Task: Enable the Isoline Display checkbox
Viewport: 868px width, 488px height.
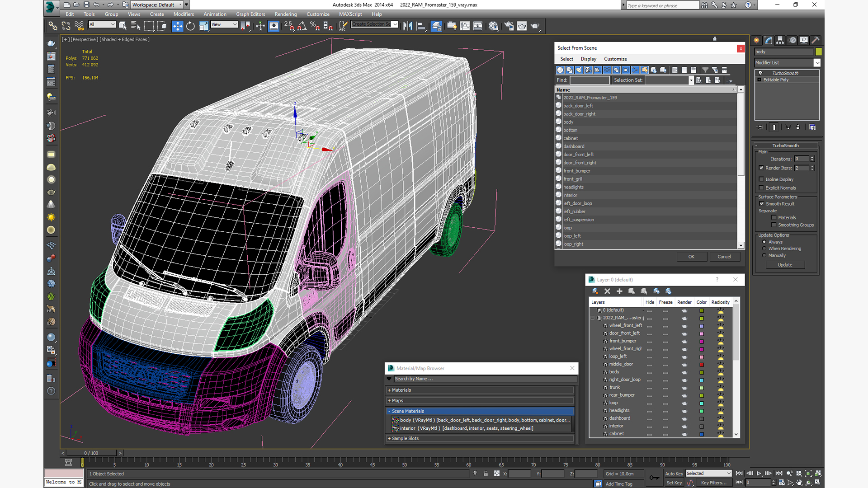Action: point(761,179)
